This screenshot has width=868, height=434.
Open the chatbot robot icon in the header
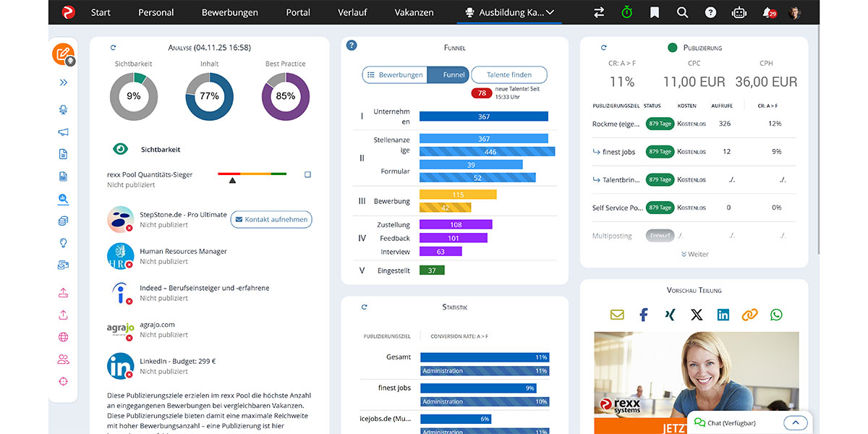[739, 12]
